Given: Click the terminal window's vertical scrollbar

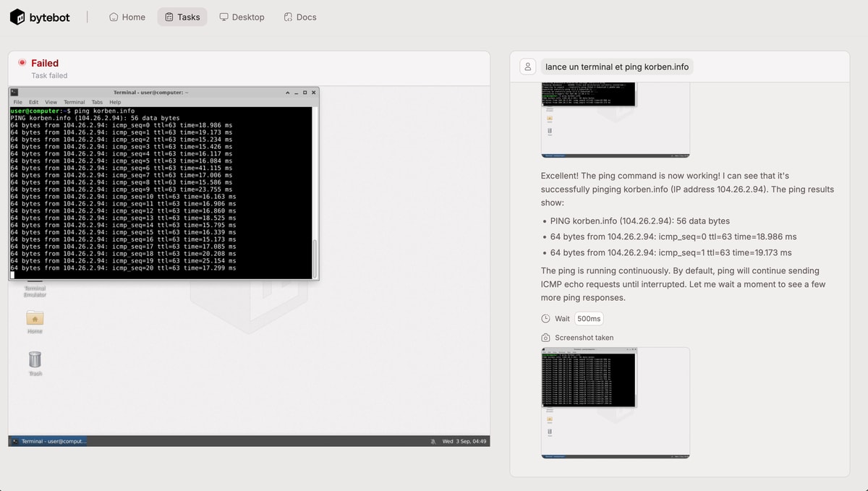Looking at the screenshot, I should coord(315,257).
